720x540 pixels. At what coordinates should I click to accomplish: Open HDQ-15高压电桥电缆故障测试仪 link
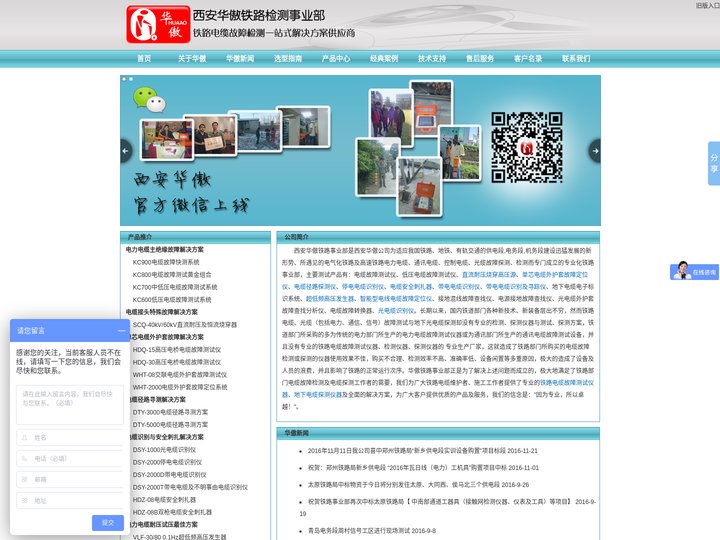[177, 349]
